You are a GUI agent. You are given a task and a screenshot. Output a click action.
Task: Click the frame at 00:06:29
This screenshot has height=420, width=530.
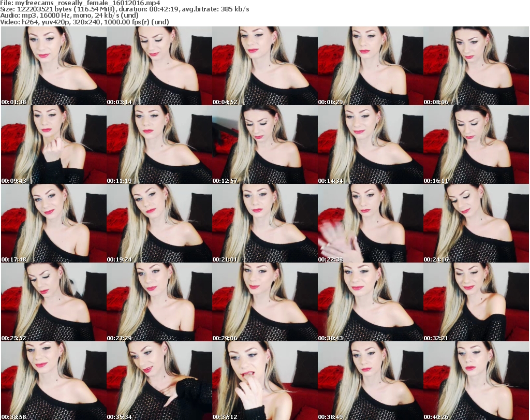[x=371, y=66]
